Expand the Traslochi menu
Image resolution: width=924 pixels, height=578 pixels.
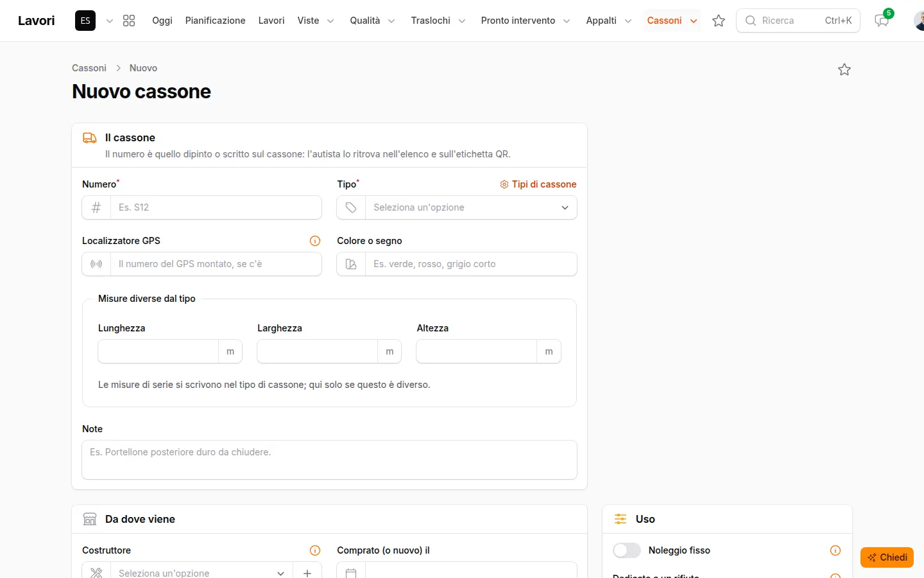pos(438,21)
